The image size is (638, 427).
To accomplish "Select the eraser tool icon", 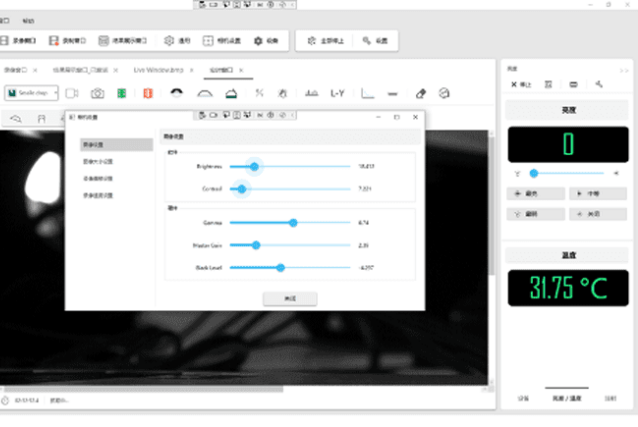I will pos(420,93).
